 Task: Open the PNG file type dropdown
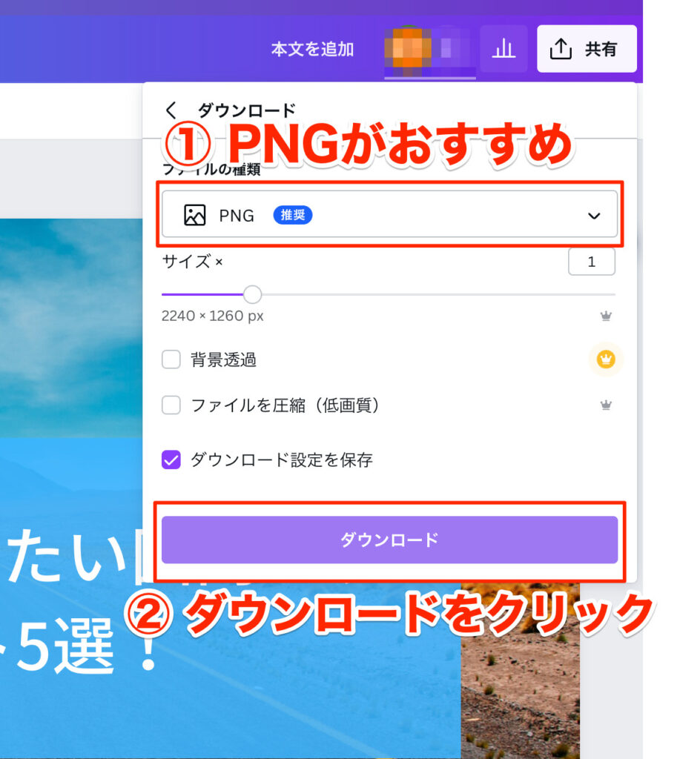click(x=389, y=214)
